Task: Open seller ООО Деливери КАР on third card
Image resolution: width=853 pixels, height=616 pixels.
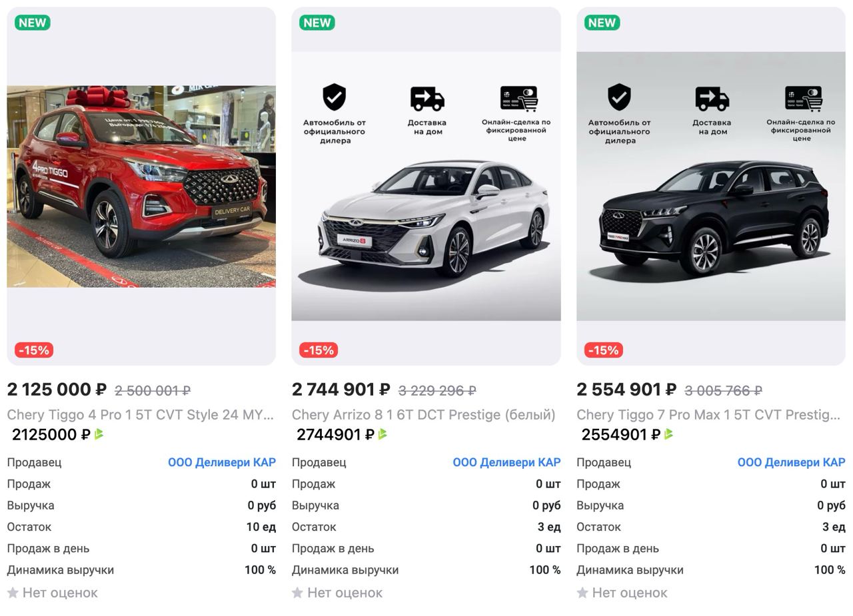Action: (x=791, y=462)
